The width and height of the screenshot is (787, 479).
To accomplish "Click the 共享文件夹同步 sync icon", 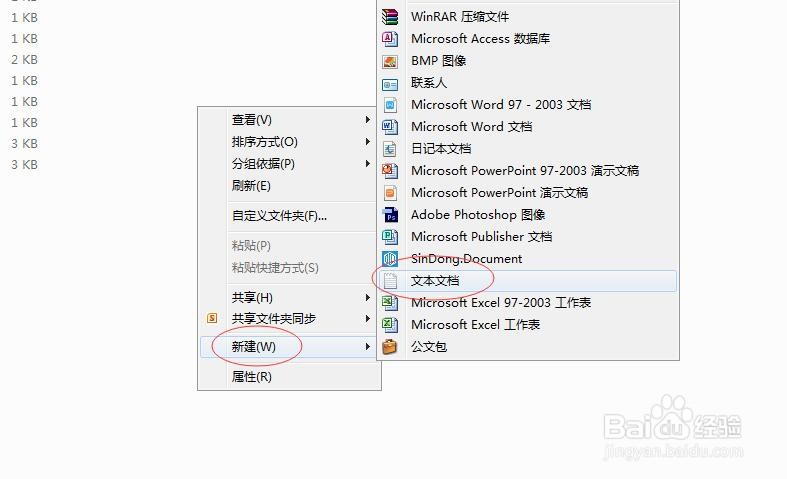I will pos(212,318).
